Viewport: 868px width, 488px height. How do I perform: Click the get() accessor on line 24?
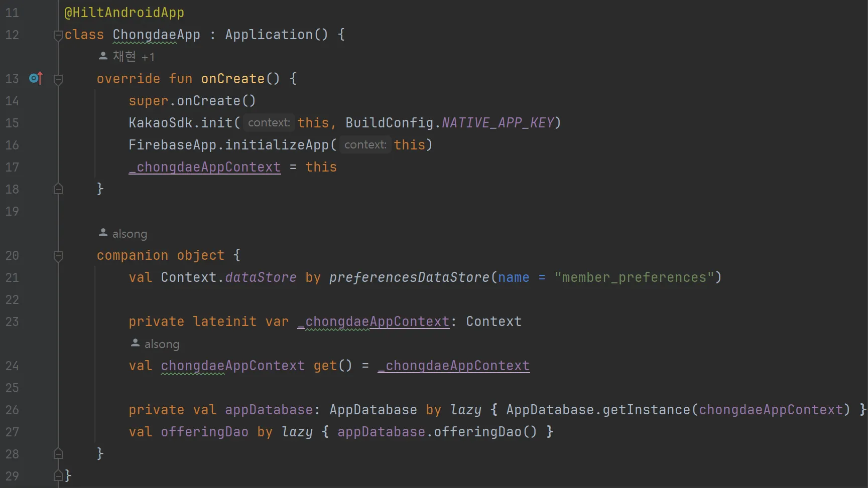tap(333, 366)
